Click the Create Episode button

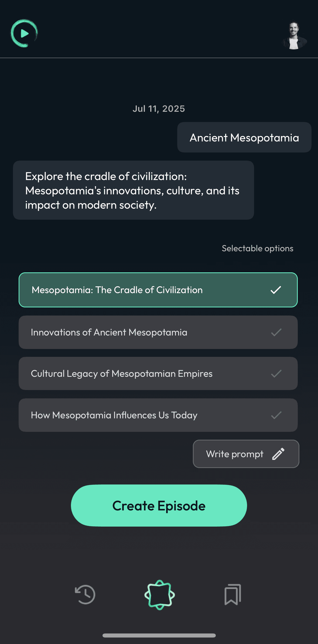point(159,506)
